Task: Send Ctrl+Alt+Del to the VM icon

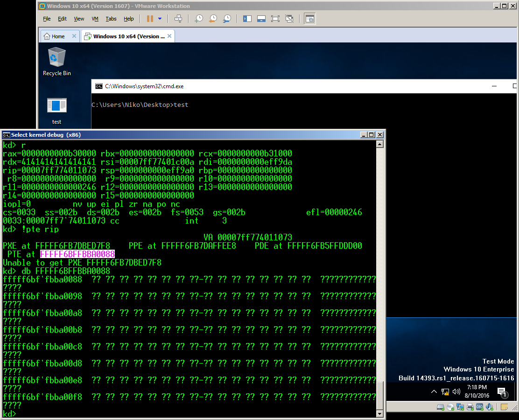Action: point(178,19)
